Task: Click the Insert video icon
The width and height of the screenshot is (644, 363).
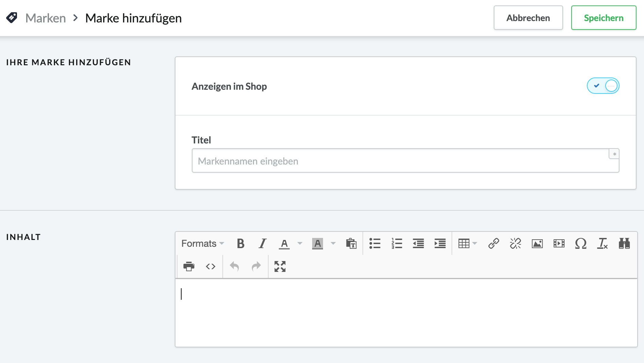Action: click(x=559, y=243)
